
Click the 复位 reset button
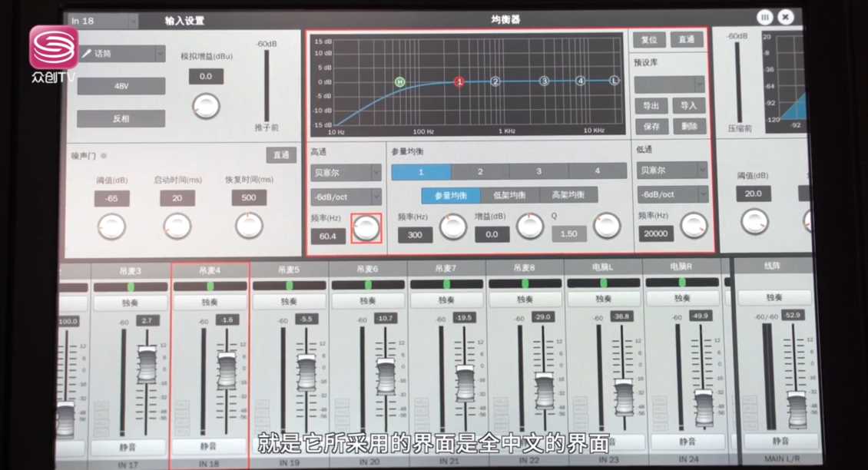[649, 40]
